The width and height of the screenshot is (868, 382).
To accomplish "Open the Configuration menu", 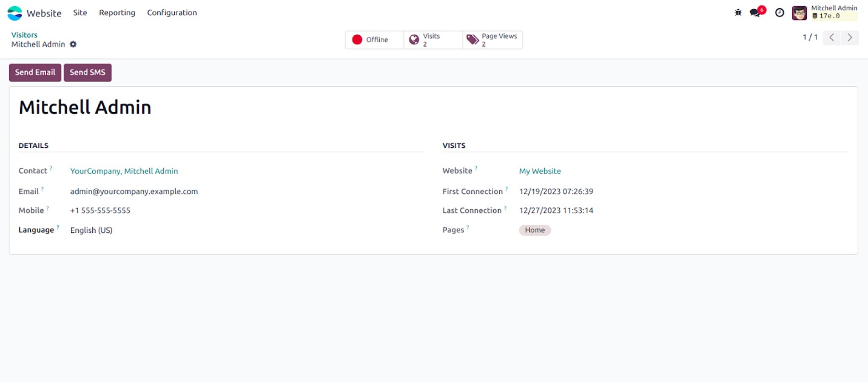I will point(172,12).
